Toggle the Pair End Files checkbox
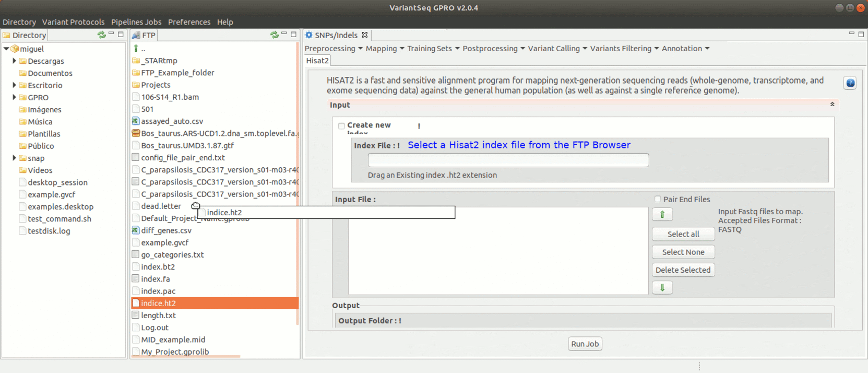The width and height of the screenshot is (868, 373). [658, 199]
